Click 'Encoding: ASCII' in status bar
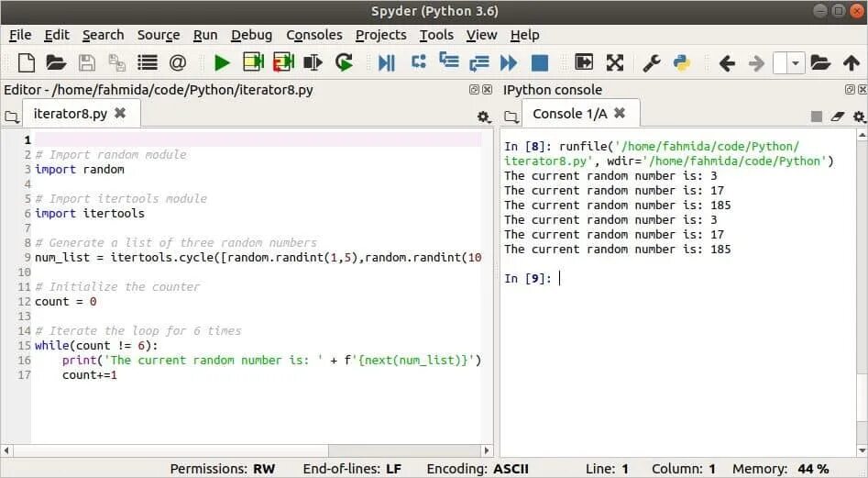The height and width of the screenshot is (478, 868). click(x=478, y=469)
